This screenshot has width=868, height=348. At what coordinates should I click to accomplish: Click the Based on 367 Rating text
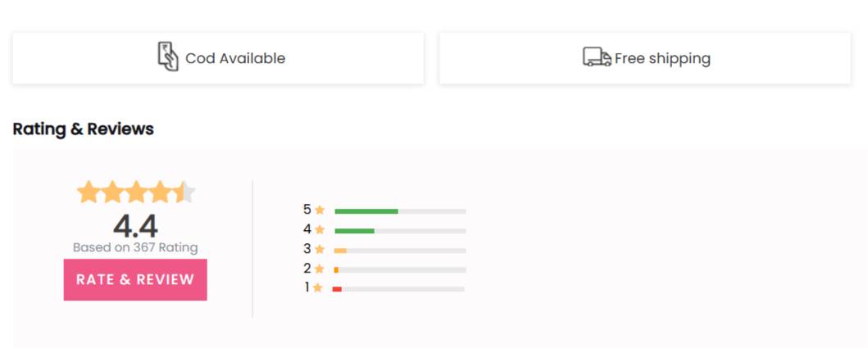[135, 247]
